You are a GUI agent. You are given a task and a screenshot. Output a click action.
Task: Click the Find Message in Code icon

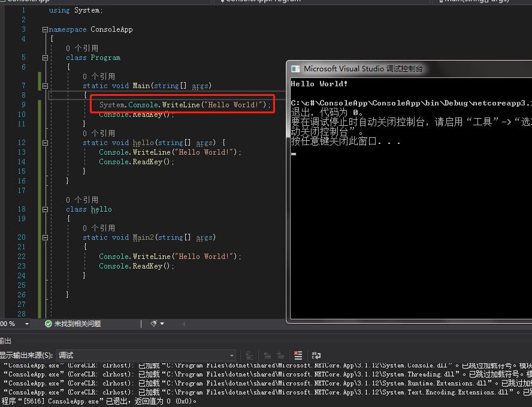coord(250,355)
